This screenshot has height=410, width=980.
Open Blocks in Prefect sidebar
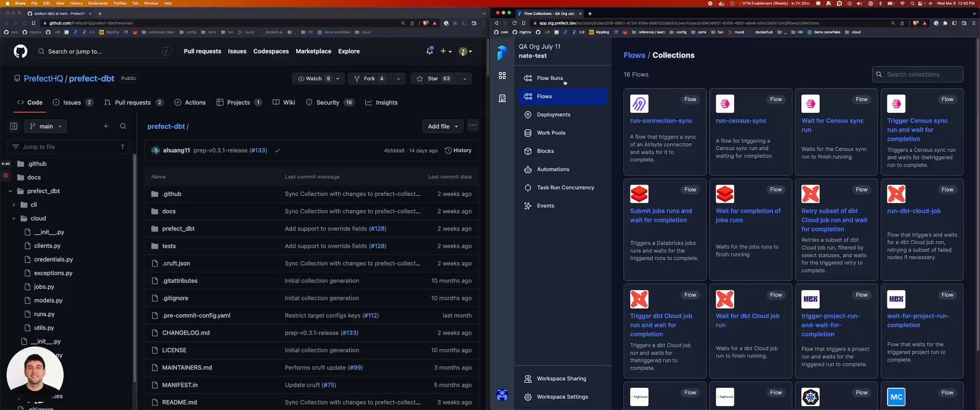[563, 151]
